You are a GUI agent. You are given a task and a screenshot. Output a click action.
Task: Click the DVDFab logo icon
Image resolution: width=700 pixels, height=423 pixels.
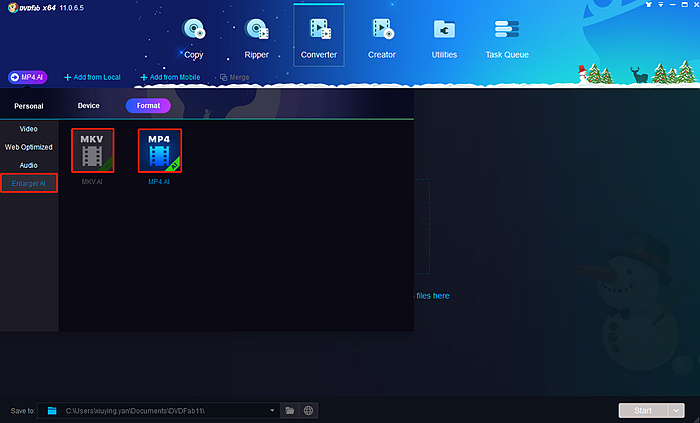12,8
